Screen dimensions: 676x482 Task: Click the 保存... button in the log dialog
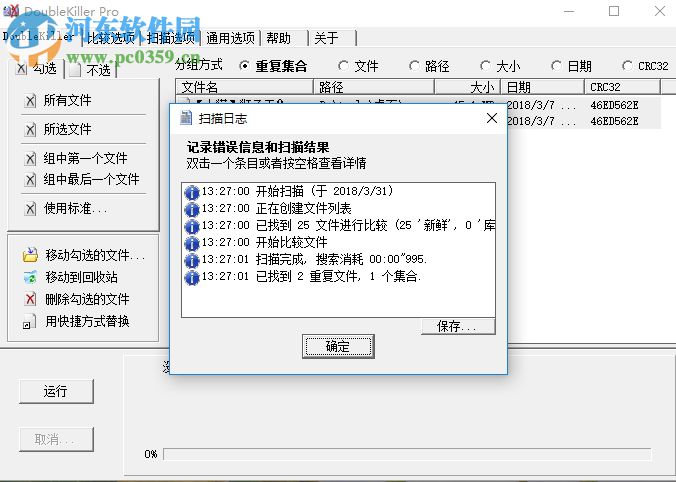pyautogui.click(x=458, y=326)
